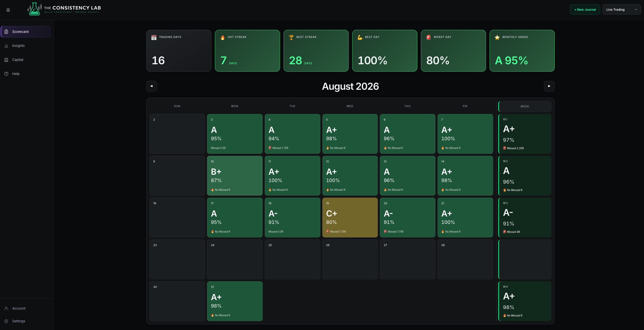Open the Scorecard page
The height and width of the screenshot is (330, 644).
[26, 32]
